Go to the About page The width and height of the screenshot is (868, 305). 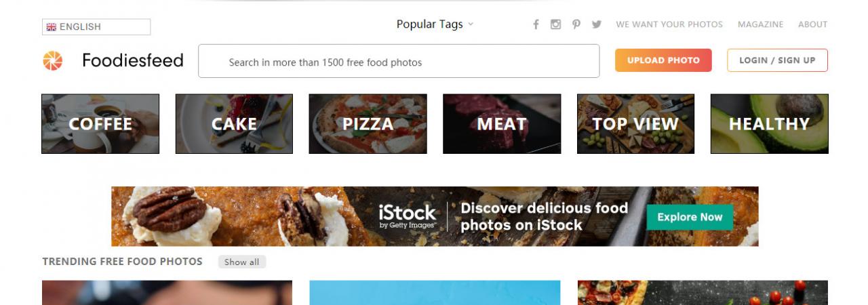(x=812, y=24)
